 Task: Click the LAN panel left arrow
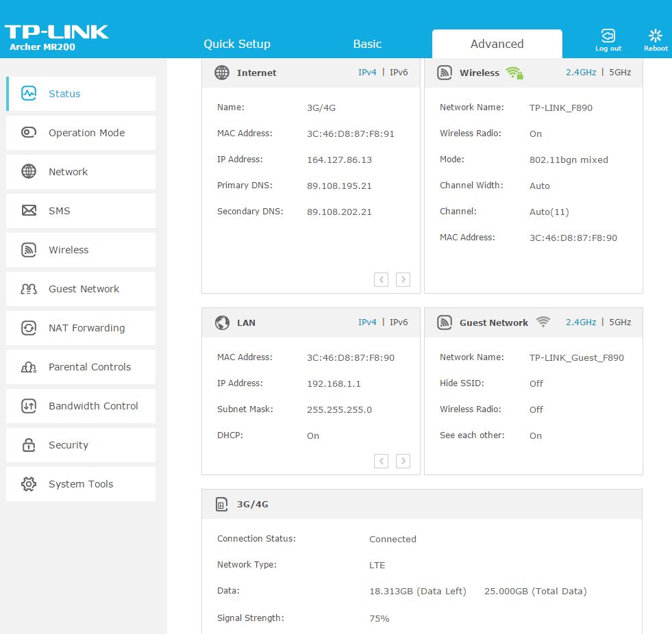pyautogui.click(x=381, y=461)
